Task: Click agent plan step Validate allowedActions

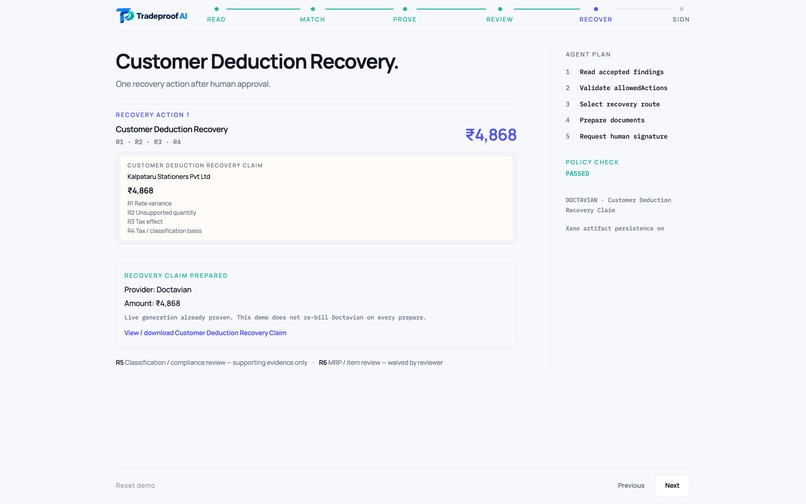Action: [x=623, y=88]
